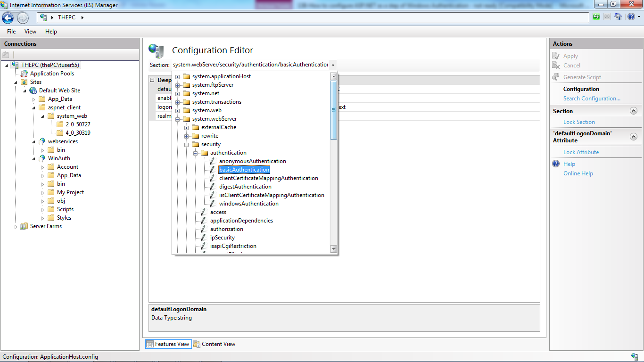Image resolution: width=644 pixels, height=362 pixels.
Task: Select the externalCache node
Action: (219, 127)
